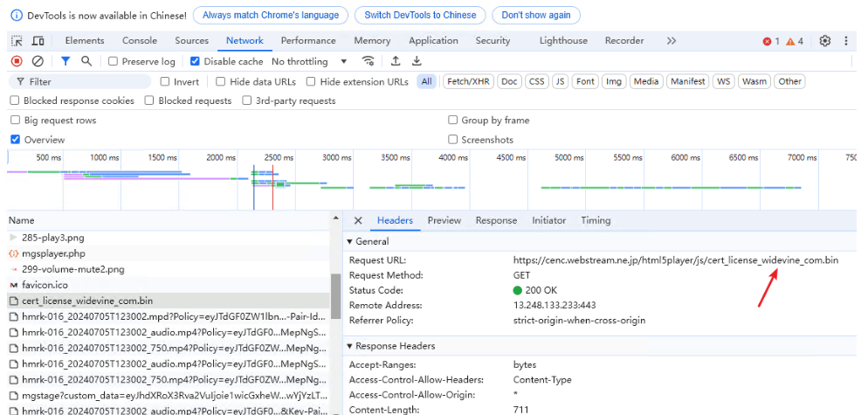Select the .mpd manifest request row
The image size is (868, 415).
click(x=169, y=316)
